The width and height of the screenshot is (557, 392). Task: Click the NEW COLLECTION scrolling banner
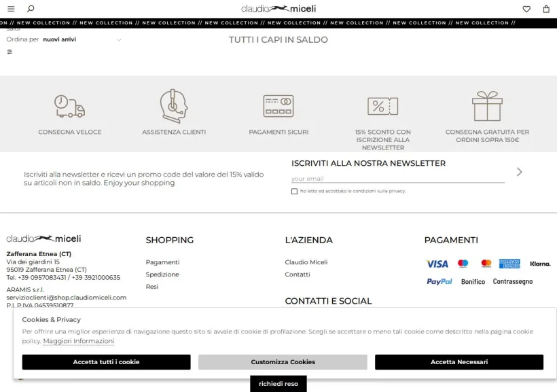[278, 22]
